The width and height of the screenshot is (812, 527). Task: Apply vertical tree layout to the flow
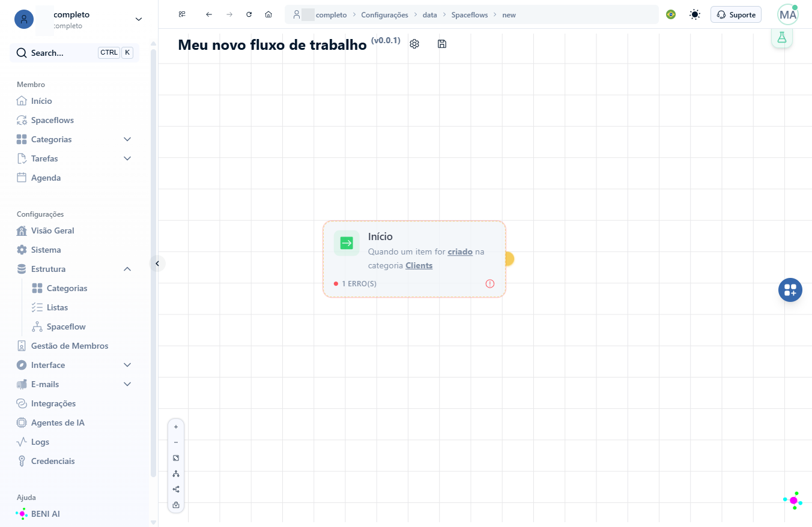pos(176,474)
